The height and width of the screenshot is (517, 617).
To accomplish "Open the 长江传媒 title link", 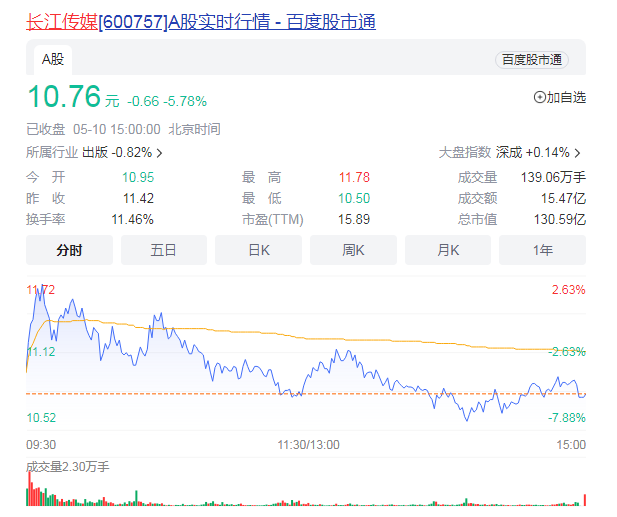I will (200, 21).
